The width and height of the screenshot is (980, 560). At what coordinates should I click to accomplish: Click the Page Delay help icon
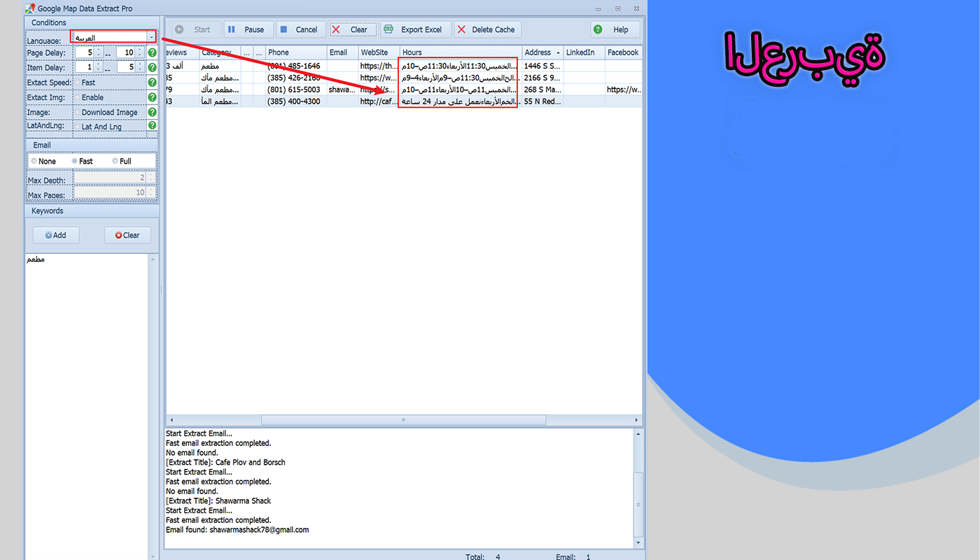[152, 52]
